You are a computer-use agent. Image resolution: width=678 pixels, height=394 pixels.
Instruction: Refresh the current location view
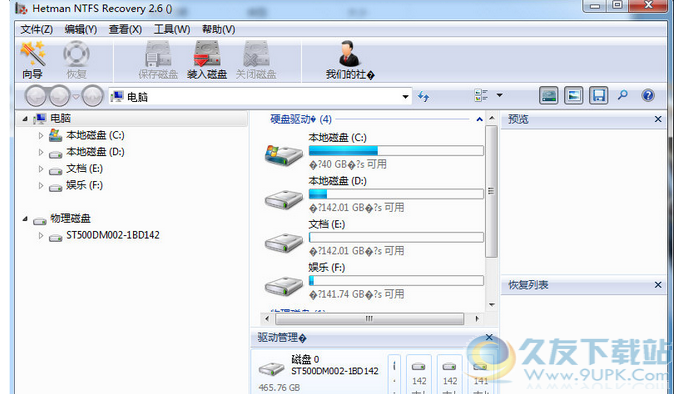coord(423,96)
